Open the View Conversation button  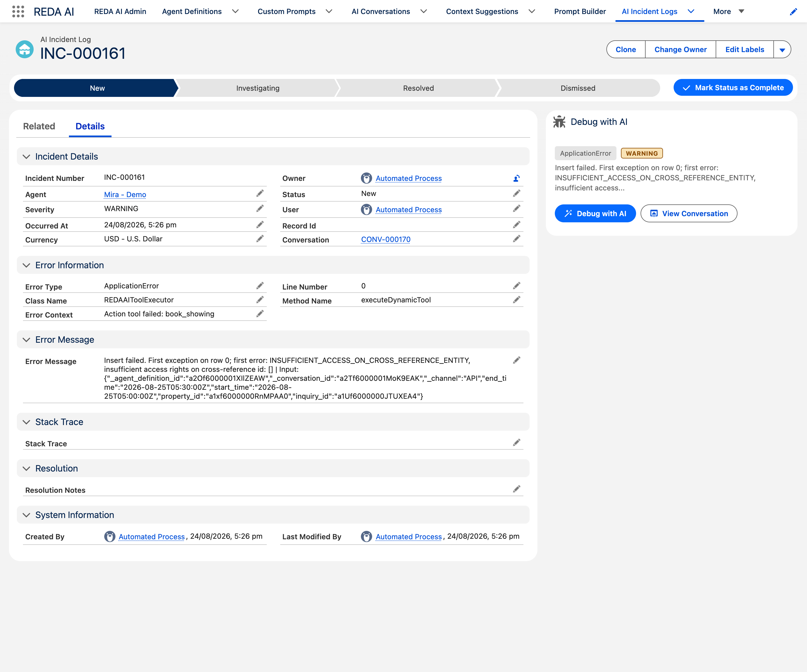[x=689, y=214]
